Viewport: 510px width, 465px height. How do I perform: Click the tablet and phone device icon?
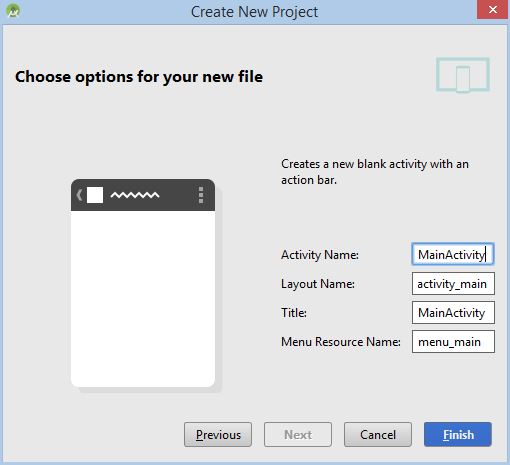pyautogui.click(x=463, y=75)
